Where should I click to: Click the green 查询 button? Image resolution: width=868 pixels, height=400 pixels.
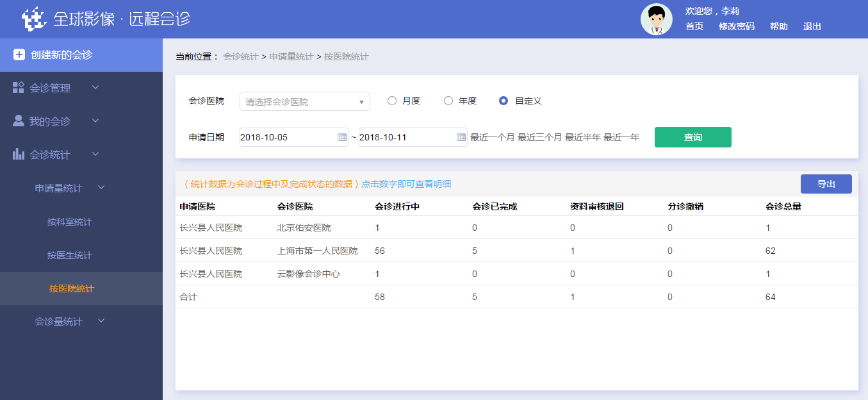(692, 137)
